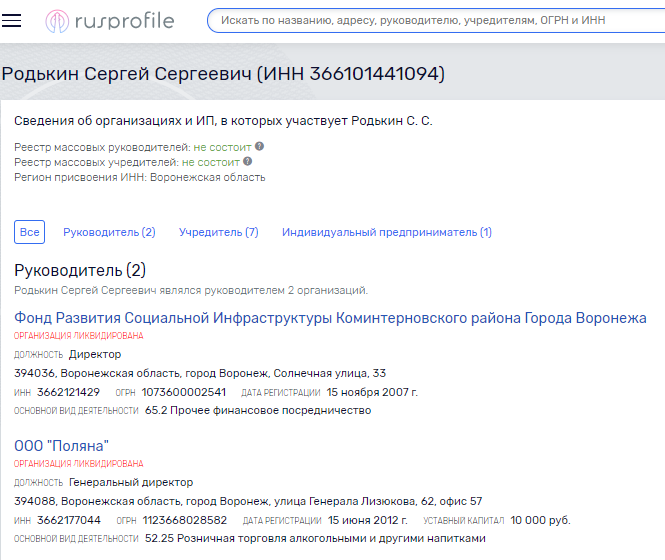Image resolution: width=665 pixels, height=560 pixels.
Task: Open Фонд Развития Социальной Инфраструктуры link
Action: (x=330, y=318)
